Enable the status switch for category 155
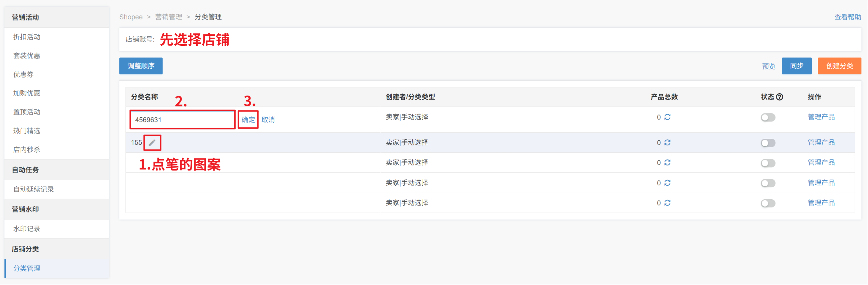868x285 pixels. [768, 143]
